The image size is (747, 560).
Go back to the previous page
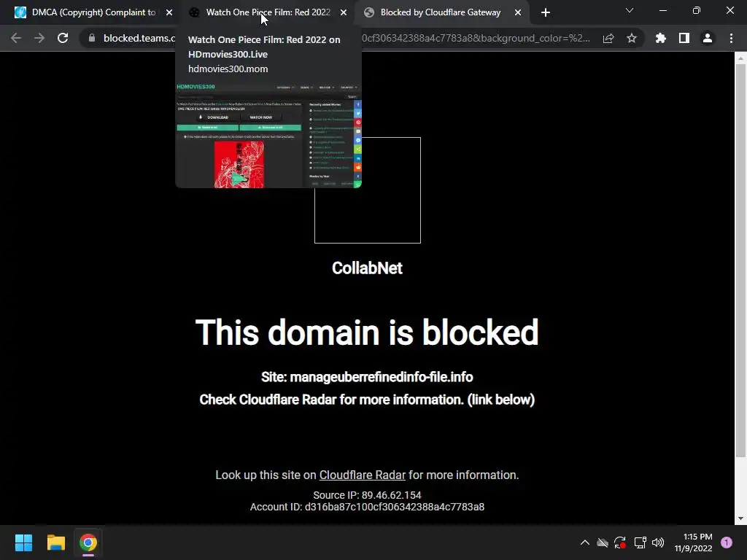tap(16, 38)
